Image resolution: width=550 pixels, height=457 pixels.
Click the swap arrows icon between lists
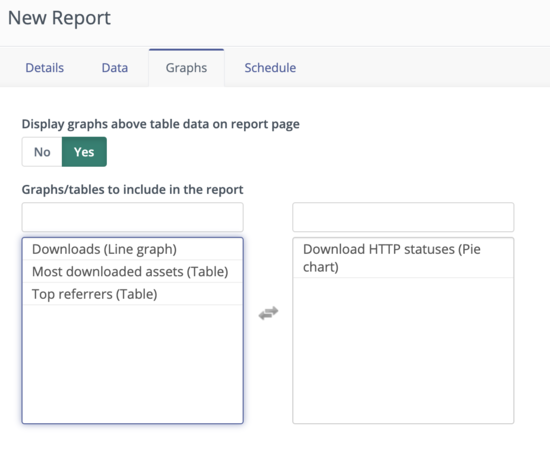268,313
